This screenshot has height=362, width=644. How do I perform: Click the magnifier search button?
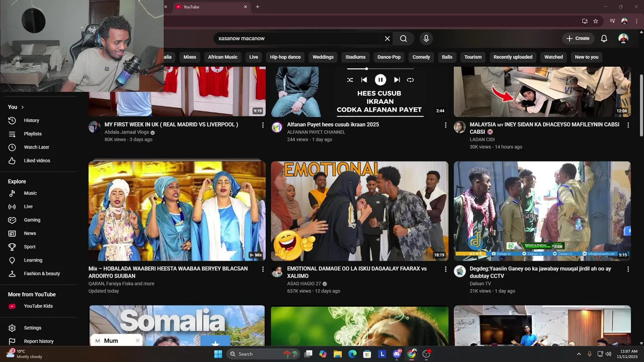click(404, 39)
